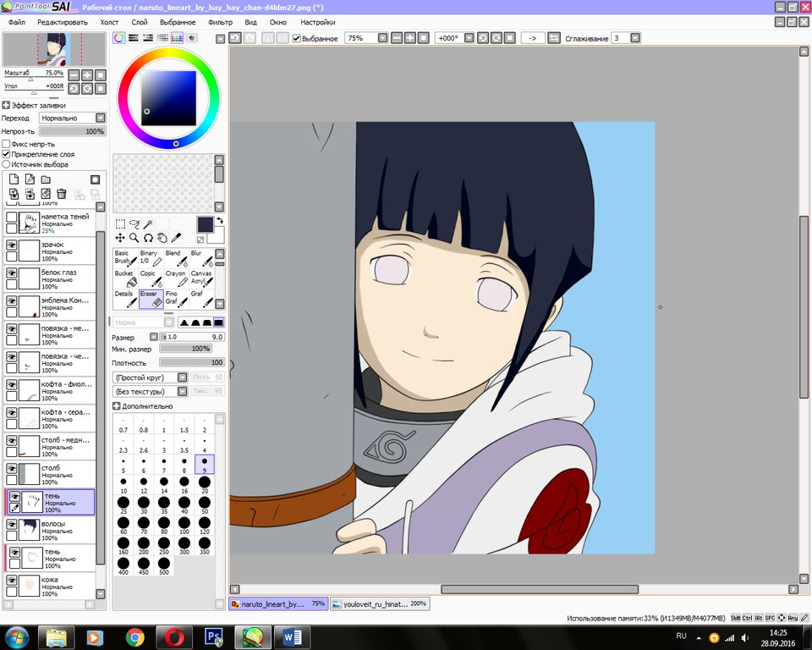
Task: Click the zoom-in plus button in the navigator
Action: tap(87, 75)
